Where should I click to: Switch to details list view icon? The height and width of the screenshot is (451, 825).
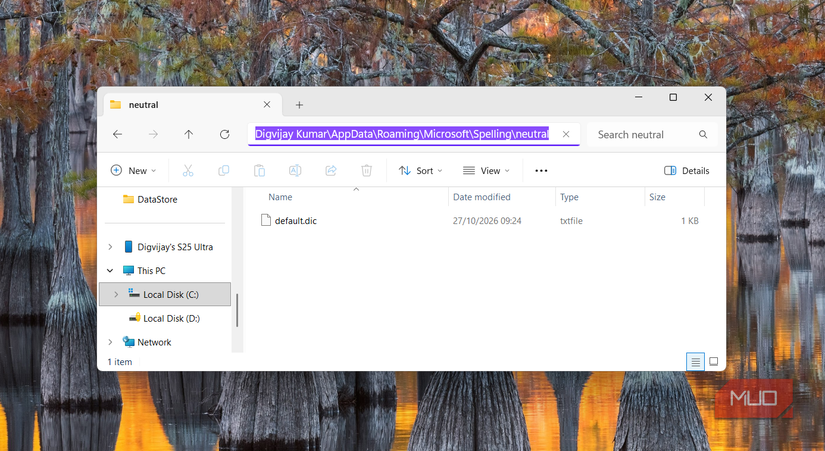695,362
